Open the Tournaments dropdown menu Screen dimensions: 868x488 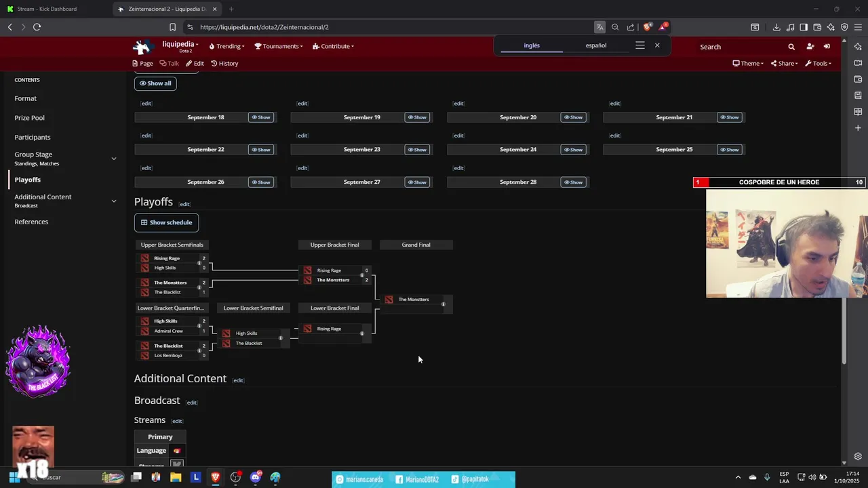(x=279, y=46)
